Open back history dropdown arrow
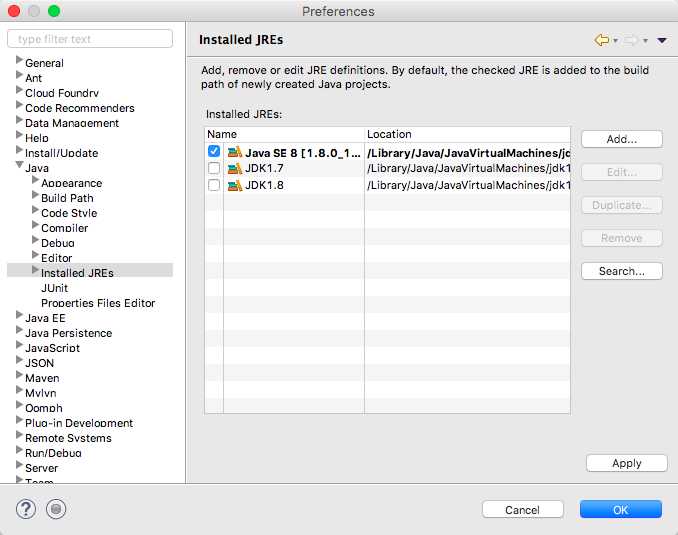The width and height of the screenshot is (678, 535). [x=615, y=41]
